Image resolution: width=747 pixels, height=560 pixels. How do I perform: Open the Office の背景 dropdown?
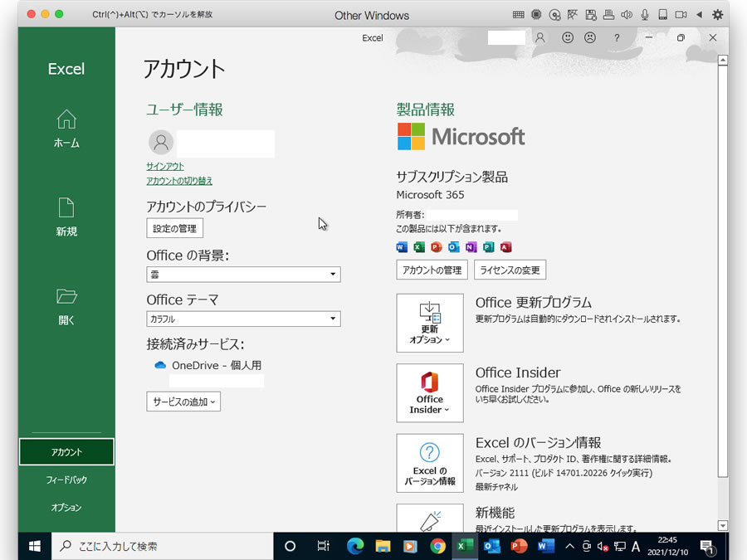point(243,275)
